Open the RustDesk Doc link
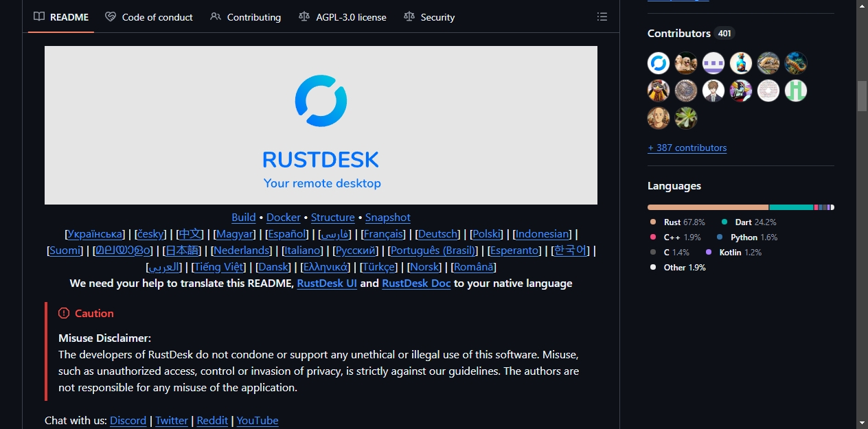 417,283
